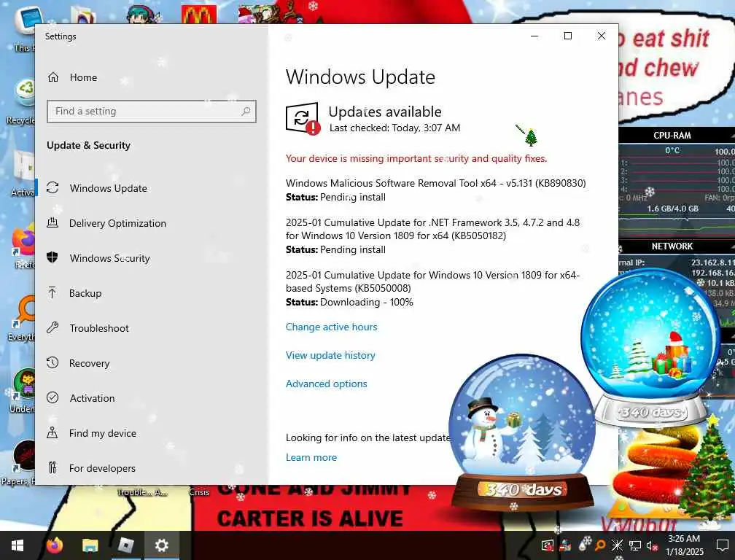This screenshot has height=560, width=735.
Task: Click the taskbar clock showing 3:26 AM
Action: (x=685, y=545)
